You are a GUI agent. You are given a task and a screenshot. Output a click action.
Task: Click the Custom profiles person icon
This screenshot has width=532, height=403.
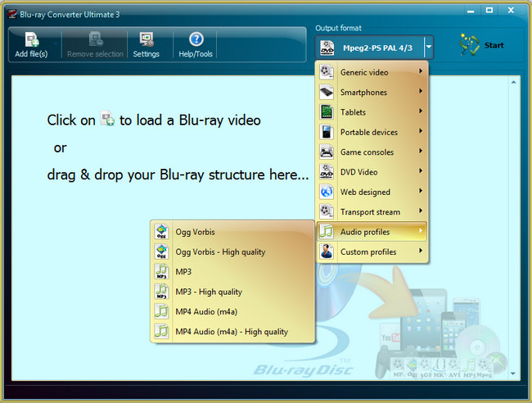point(327,251)
